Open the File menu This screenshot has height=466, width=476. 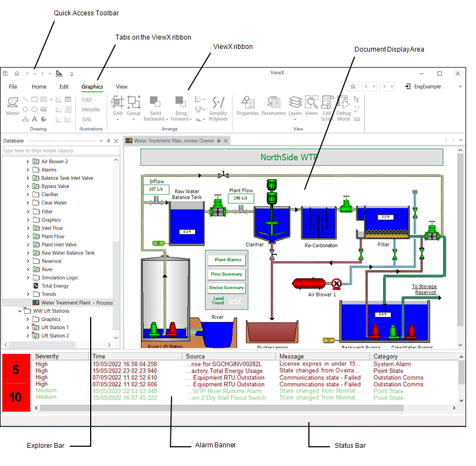point(13,86)
